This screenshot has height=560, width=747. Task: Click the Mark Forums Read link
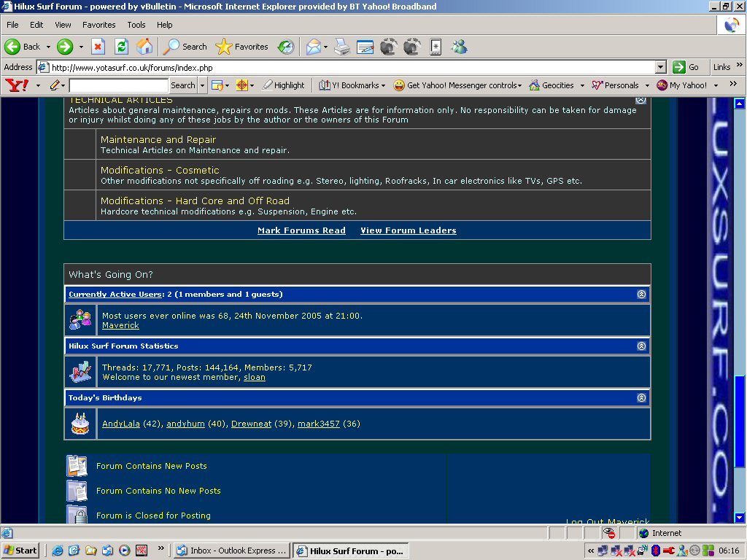pyautogui.click(x=301, y=230)
